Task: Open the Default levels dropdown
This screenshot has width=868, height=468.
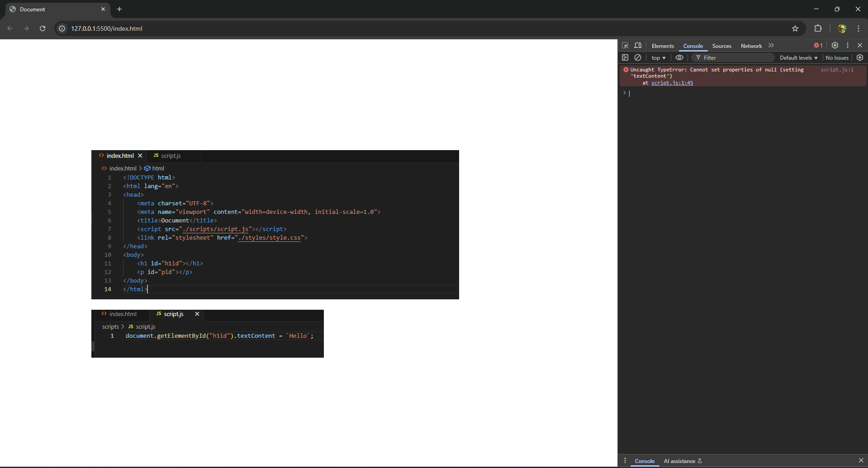Action: pyautogui.click(x=798, y=58)
